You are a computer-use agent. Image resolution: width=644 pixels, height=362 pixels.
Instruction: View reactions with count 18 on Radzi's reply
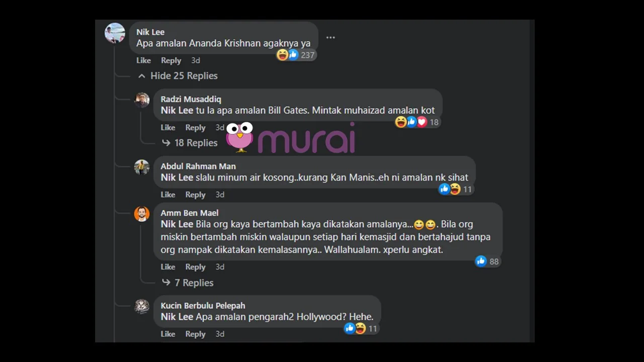tap(417, 122)
